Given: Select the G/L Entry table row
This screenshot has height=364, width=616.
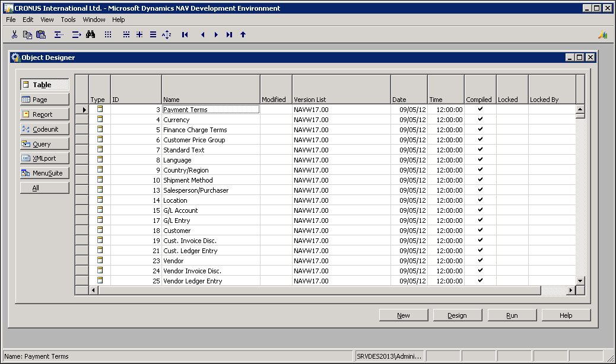Looking at the screenshot, I should tap(325, 221).
